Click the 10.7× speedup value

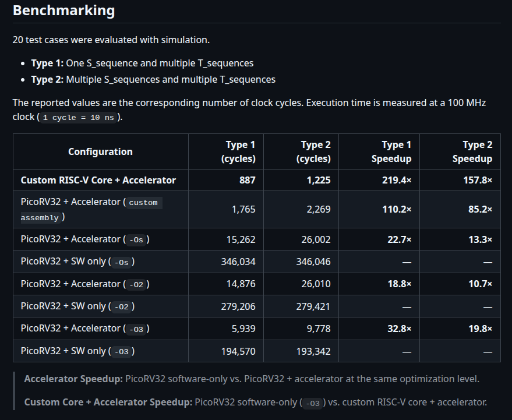481,284
